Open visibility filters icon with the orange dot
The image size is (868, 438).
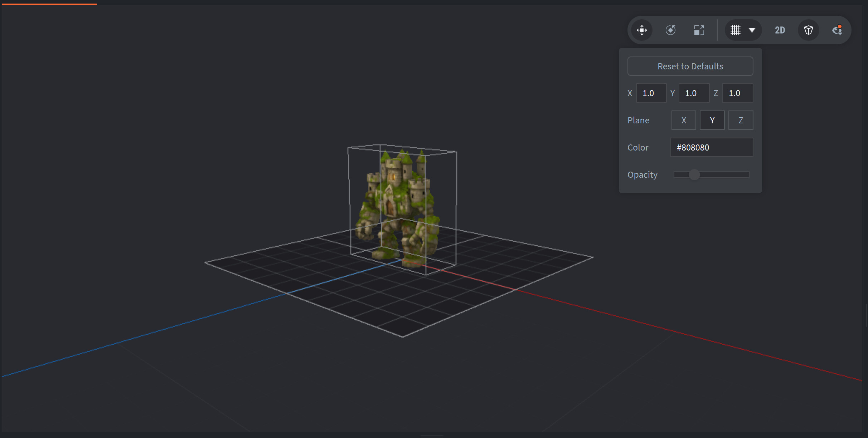(x=837, y=30)
